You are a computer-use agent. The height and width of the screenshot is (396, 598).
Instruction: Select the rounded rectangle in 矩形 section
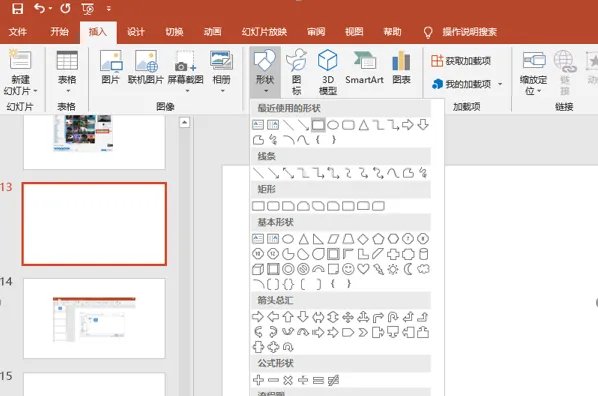coord(273,206)
